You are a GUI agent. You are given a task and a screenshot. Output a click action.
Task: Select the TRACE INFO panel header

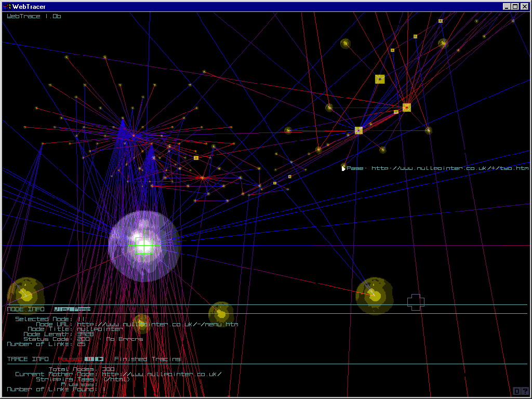pyautogui.click(x=28, y=359)
